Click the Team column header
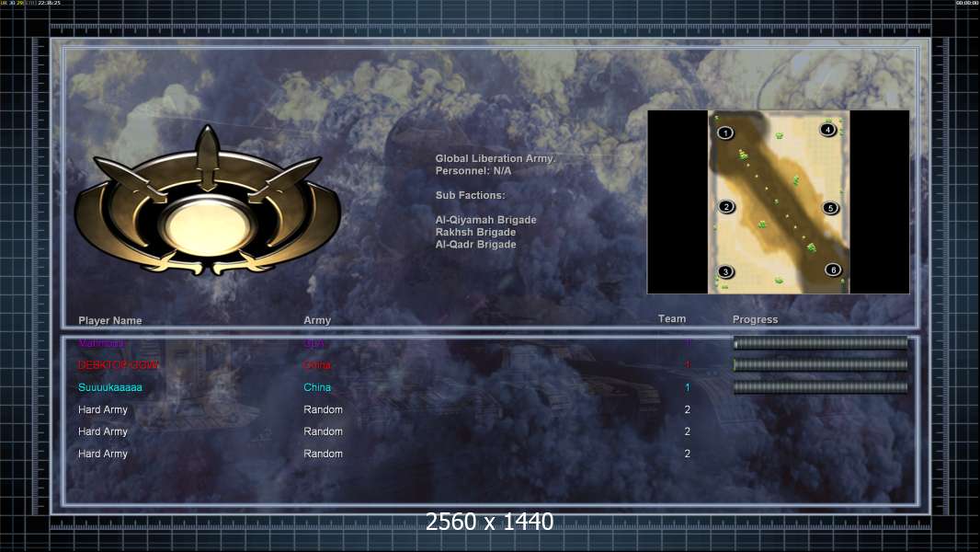Viewport: 980px width, 552px height. [672, 319]
